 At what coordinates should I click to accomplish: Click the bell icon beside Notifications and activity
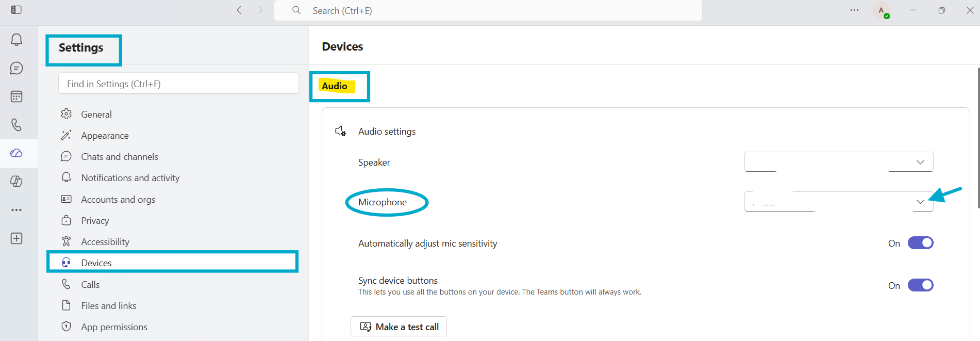[x=67, y=177]
